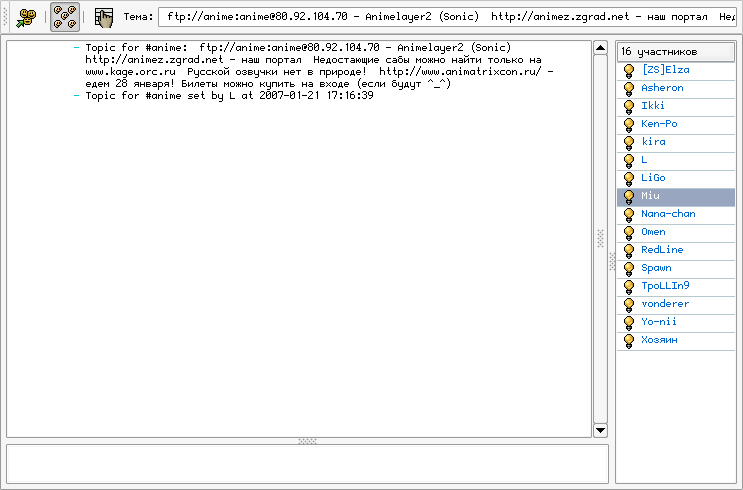Viewport: 743px width, 490px height.
Task: Click the lightbulb icon beside RedLine
Action: 629,250
